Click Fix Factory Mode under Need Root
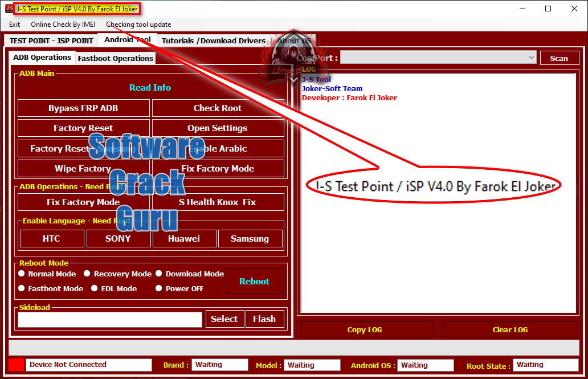Viewport: 588px width, 379px height. pos(83,202)
